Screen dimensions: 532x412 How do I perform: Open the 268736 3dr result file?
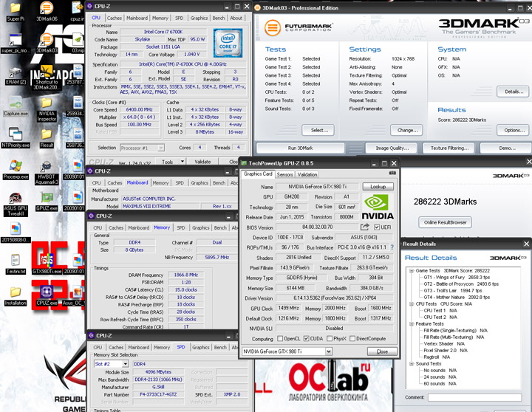[x=76, y=138]
